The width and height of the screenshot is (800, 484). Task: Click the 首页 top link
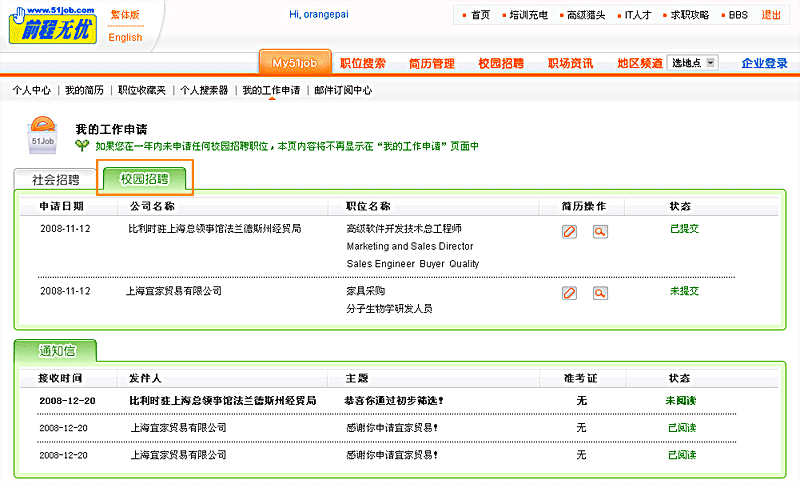pyautogui.click(x=480, y=15)
